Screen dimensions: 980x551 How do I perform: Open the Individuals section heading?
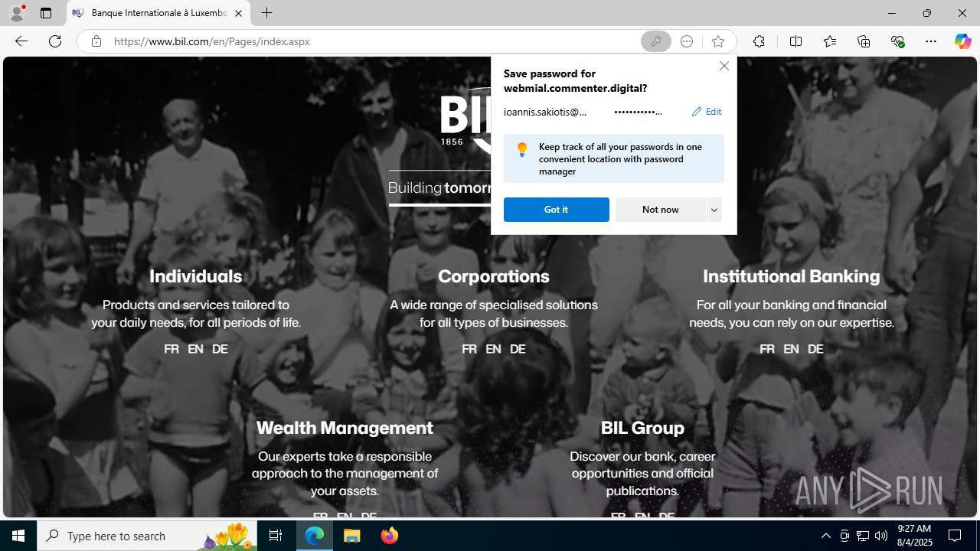pos(195,276)
